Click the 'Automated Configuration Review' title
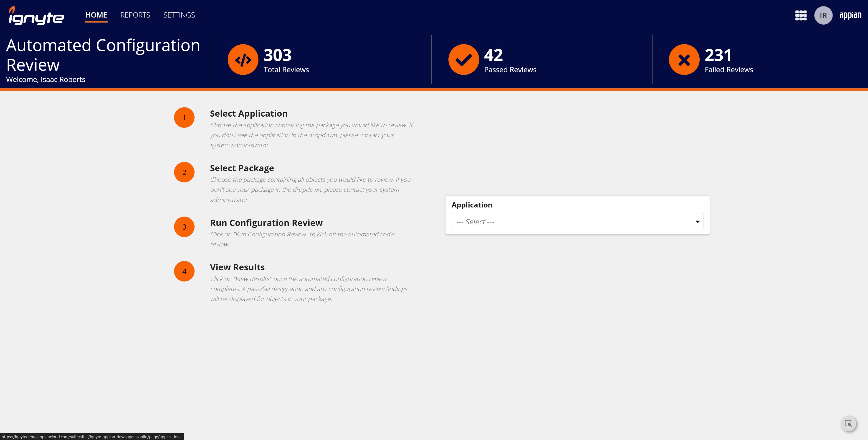The height and width of the screenshot is (440, 868). point(103,55)
